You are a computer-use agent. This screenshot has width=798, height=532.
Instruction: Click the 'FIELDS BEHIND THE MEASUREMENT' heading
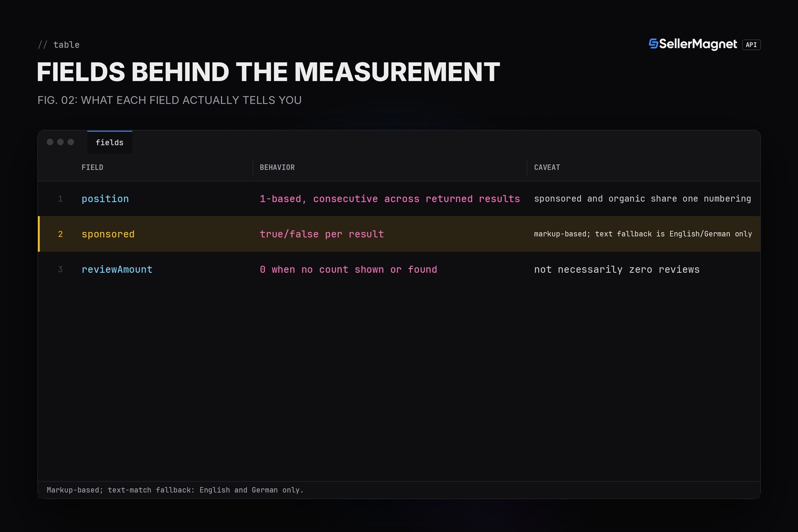click(268, 72)
